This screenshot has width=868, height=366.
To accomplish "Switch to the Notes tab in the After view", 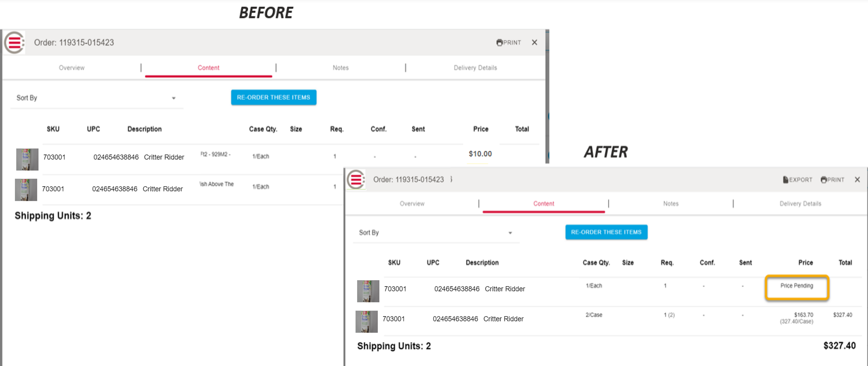I will point(671,203).
